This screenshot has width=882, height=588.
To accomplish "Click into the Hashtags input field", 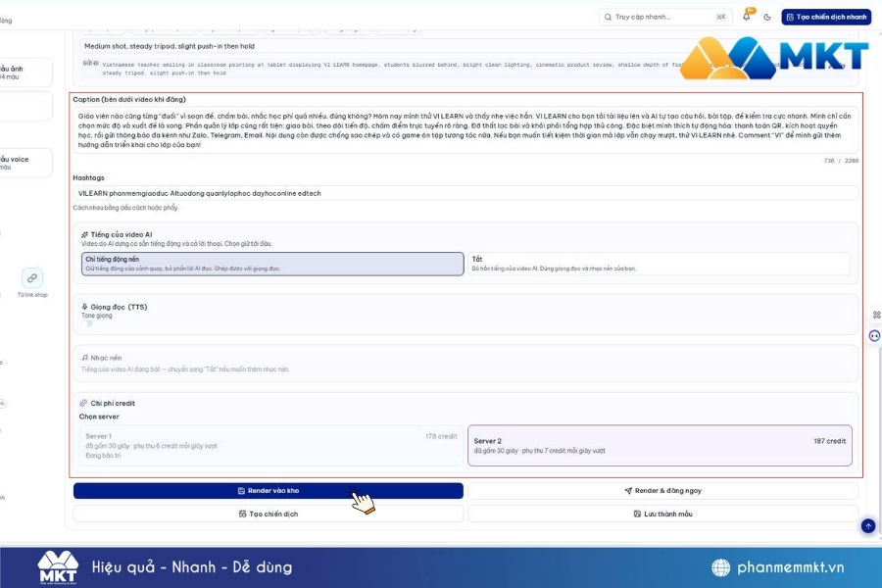I will coord(465,193).
